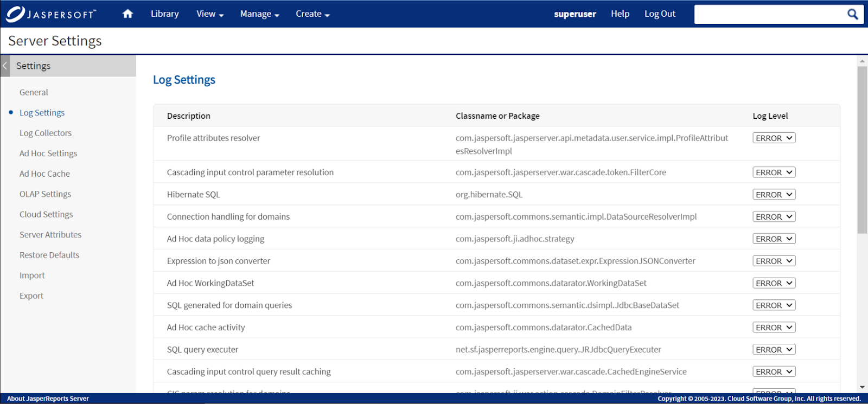The width and height of the screenshot is (868, 404).
Task: Open Log Level dropdown for Connection handling for domains
Action: [x=774, y=217]
